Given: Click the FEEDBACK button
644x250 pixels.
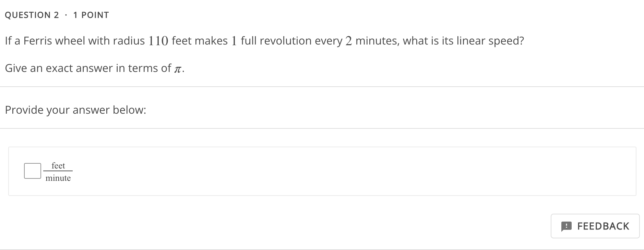Looking at the screenshot, I should 595,226.
